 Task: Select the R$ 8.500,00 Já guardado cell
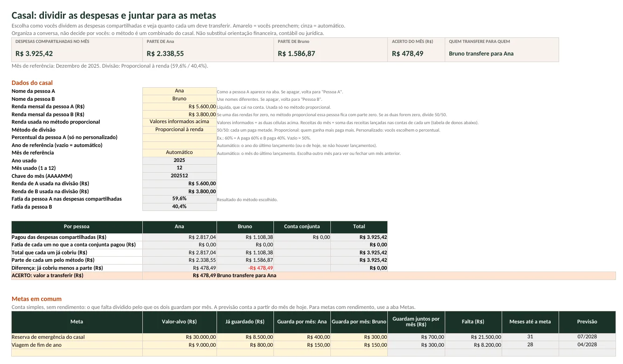coord(245,337)
